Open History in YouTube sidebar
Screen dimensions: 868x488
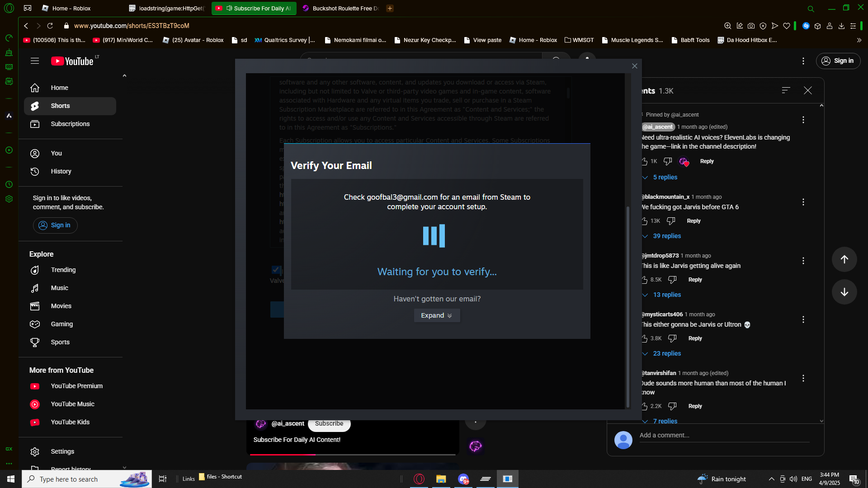pos(70,171)
